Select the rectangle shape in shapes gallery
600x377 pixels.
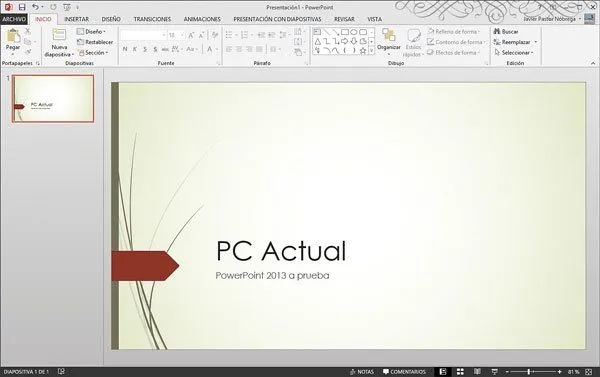point(344,32)
